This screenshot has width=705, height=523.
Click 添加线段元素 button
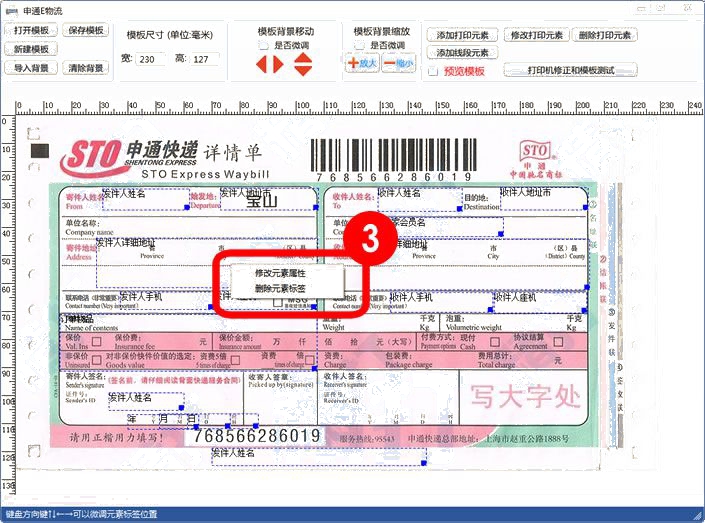click(463, 53)
